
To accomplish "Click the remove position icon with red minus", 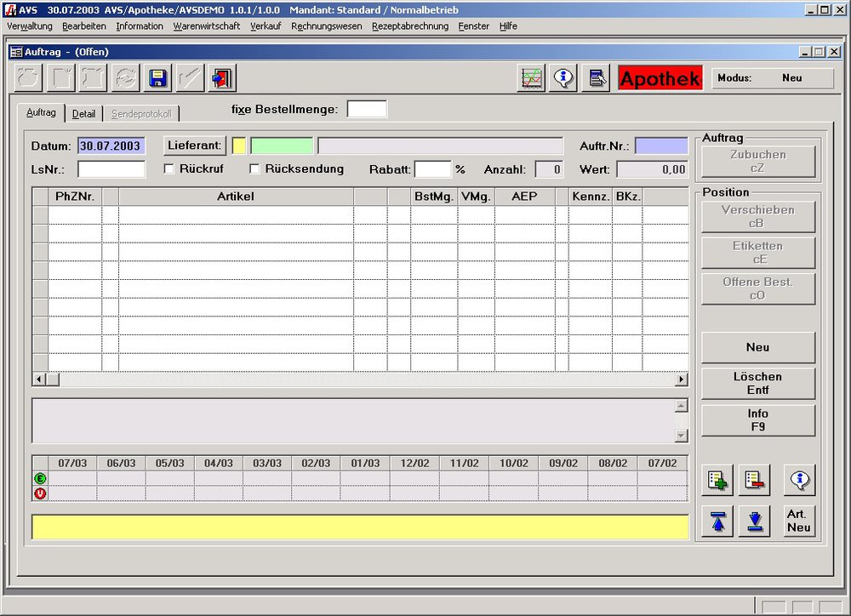I will click(754, 481).
